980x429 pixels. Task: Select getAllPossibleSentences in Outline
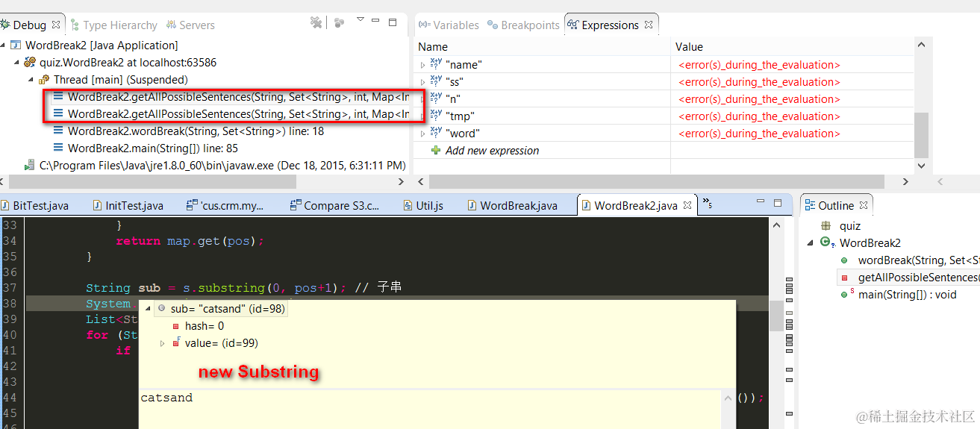[x=918, y=277]
